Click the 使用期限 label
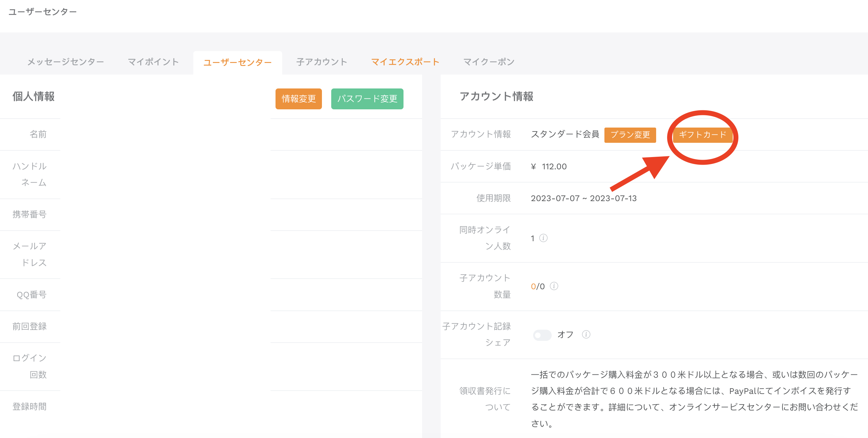 [x=494, y=198]
